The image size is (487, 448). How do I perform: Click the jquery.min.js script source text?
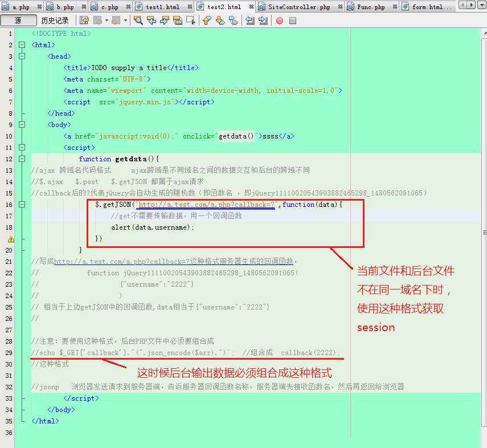point(145,102)
